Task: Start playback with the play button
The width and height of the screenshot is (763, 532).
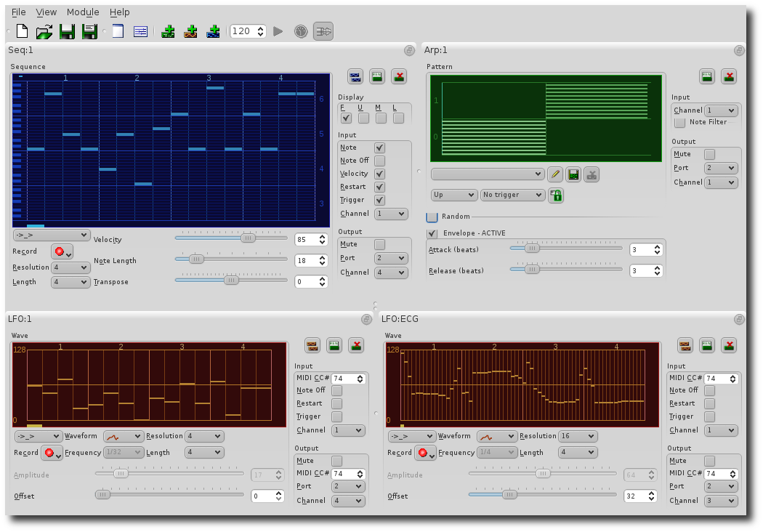Action: pyautogui.click(x=278, y=31)
